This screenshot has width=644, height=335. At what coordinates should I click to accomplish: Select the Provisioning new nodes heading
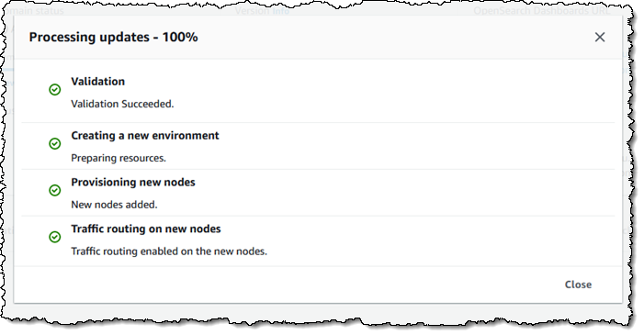(133, 183)
